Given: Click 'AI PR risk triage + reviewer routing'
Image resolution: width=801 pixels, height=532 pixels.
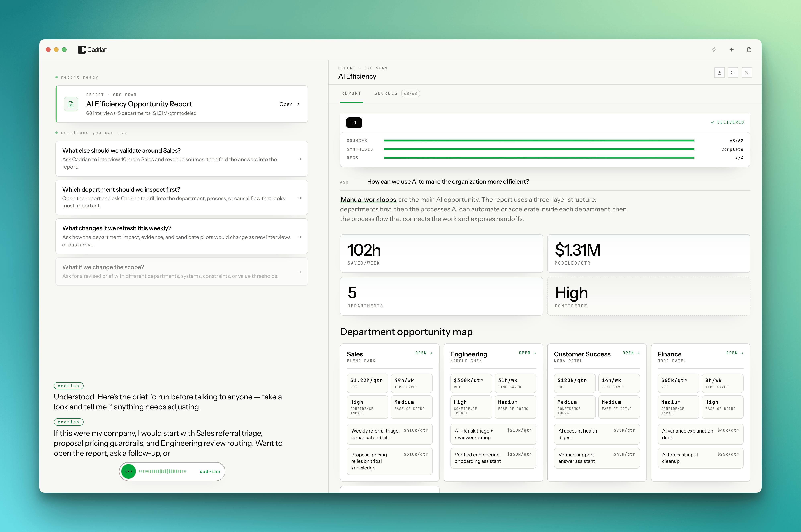Looking at the screenshot, I should [x=493, y=434].
